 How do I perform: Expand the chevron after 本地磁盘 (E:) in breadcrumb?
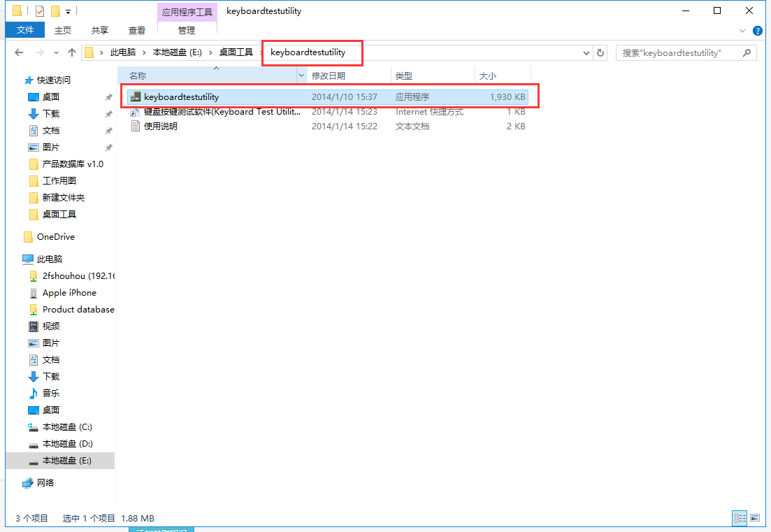tap(210, 52)
